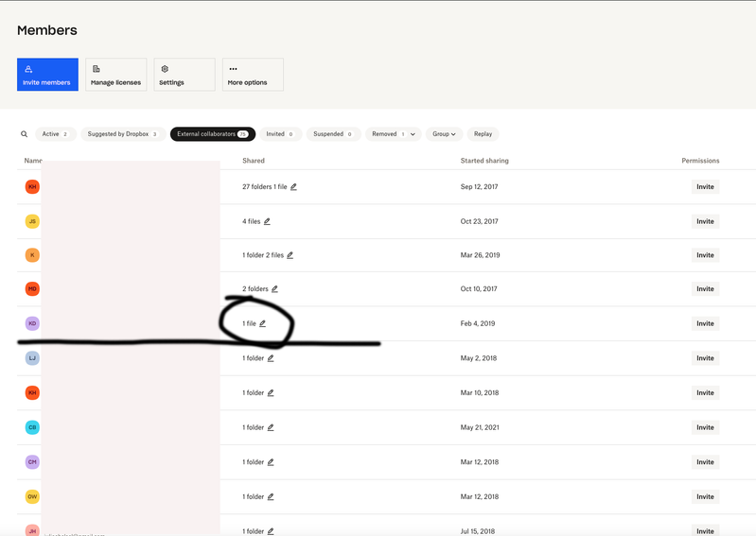
Task: Select the Suggested by Dropbox filter
Action: 122,134
